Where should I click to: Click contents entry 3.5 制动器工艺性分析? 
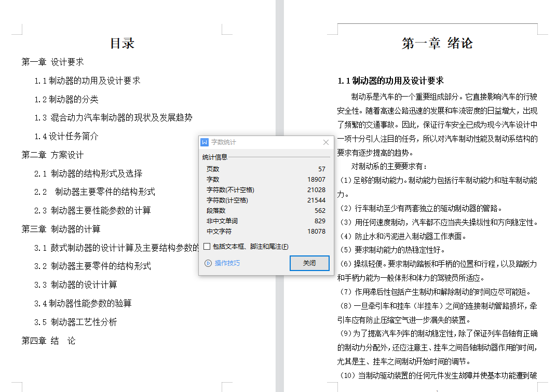coord(76,322)
